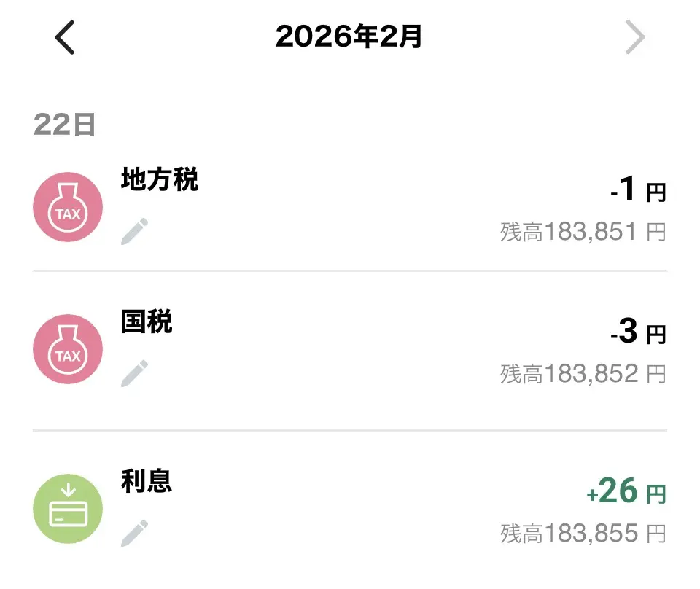Viewport: 700px width, 589px height.
Task: Tap the blank area of 国税 row
Action: point(365,350)
